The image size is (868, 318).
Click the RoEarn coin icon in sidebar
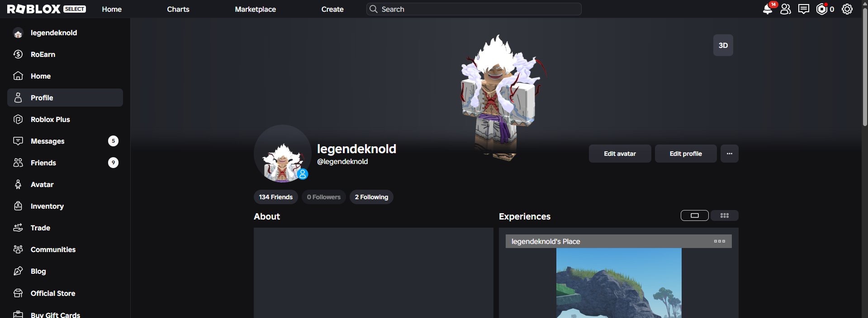(x=18, y=54)
